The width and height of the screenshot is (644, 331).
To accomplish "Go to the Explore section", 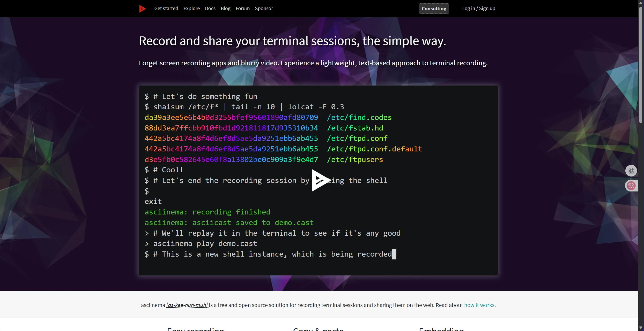I will tap(191, 9).
